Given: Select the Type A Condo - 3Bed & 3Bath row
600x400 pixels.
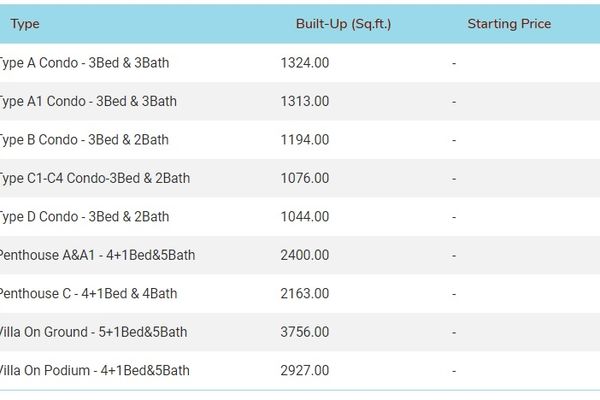Looking at the screenshot, I should click(300, 63).
